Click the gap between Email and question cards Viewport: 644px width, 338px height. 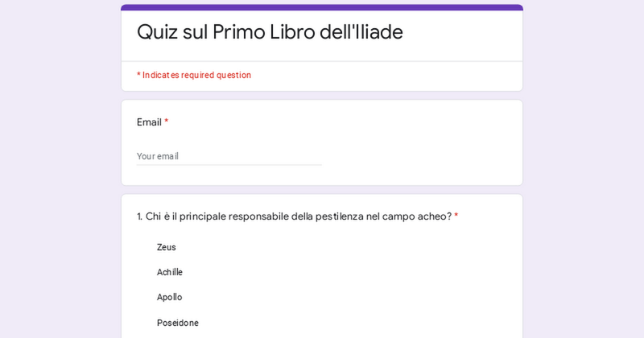click(322, 190)
